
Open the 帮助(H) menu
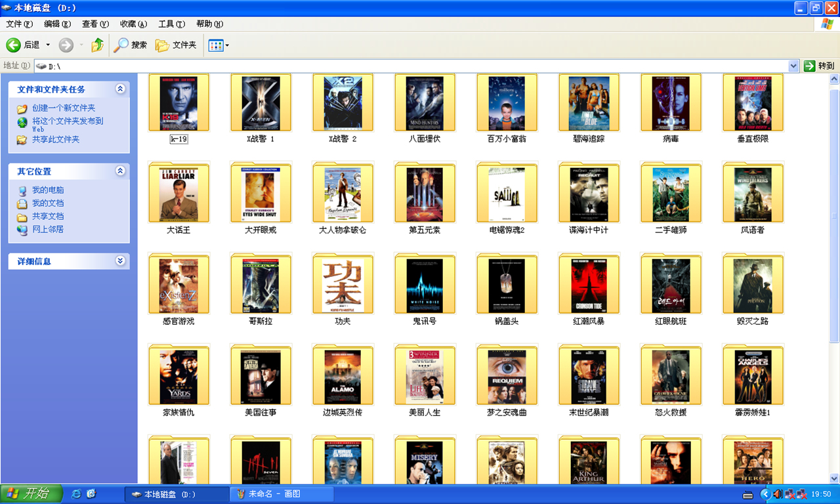(x=209, y=24)
